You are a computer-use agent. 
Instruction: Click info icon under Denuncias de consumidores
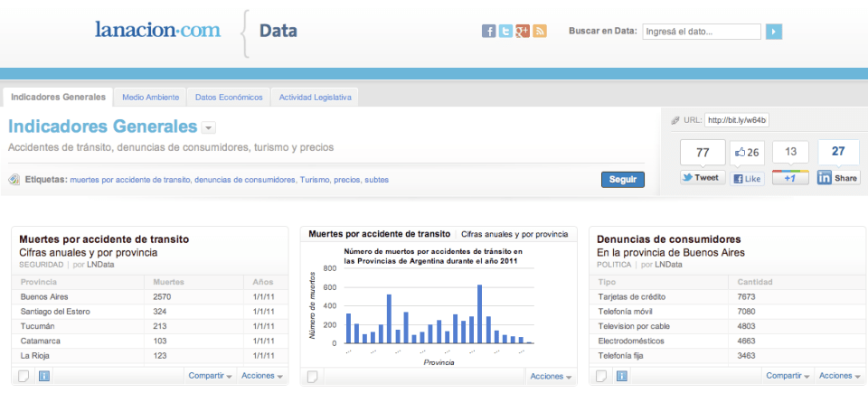tap(622, 376)
